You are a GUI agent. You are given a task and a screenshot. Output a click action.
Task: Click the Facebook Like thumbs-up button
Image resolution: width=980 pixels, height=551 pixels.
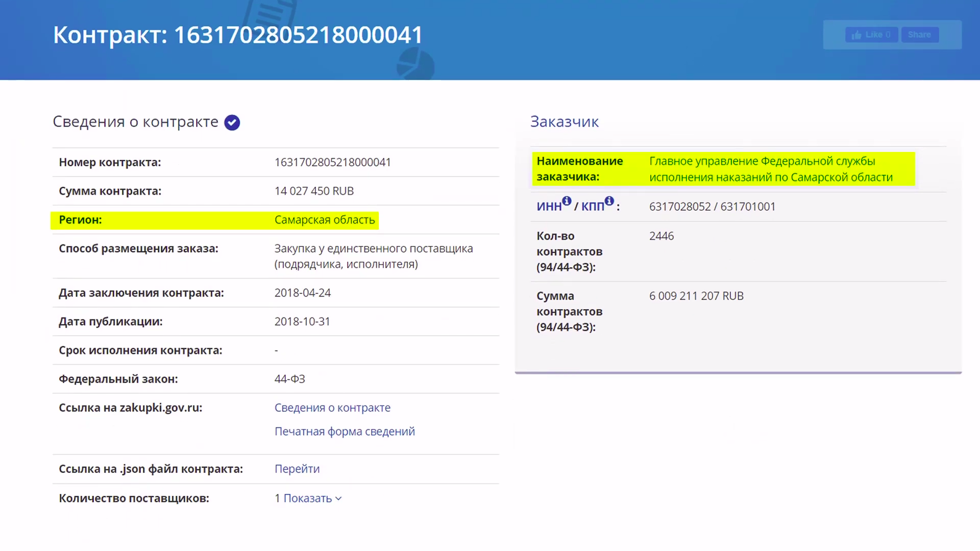pyautogui.click(x=871, y=35)
